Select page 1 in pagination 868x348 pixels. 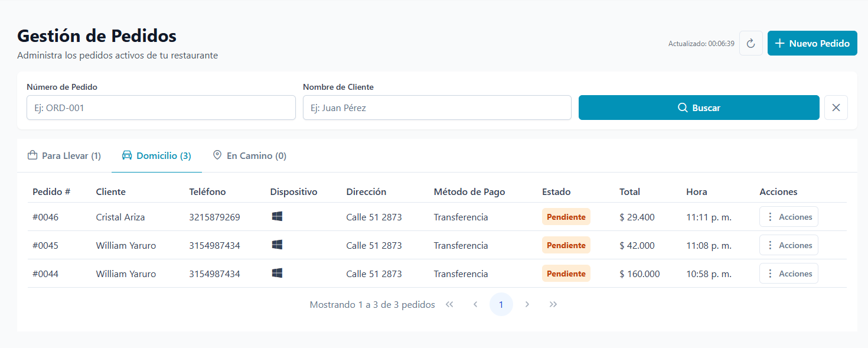pos(501,304)
